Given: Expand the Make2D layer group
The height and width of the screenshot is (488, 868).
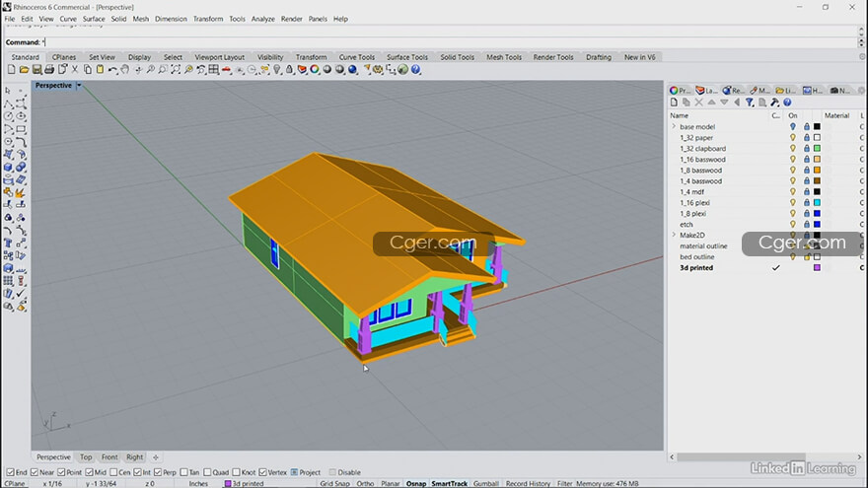Looking at the screenshot, I should 674,236.
